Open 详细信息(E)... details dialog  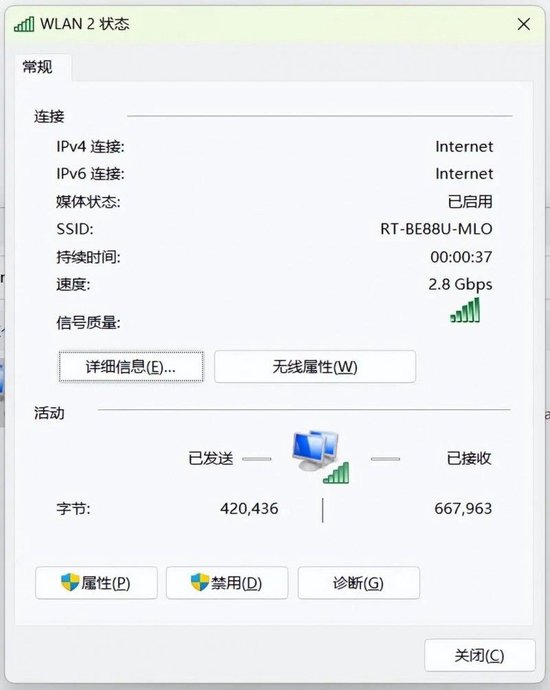[131, 367]
